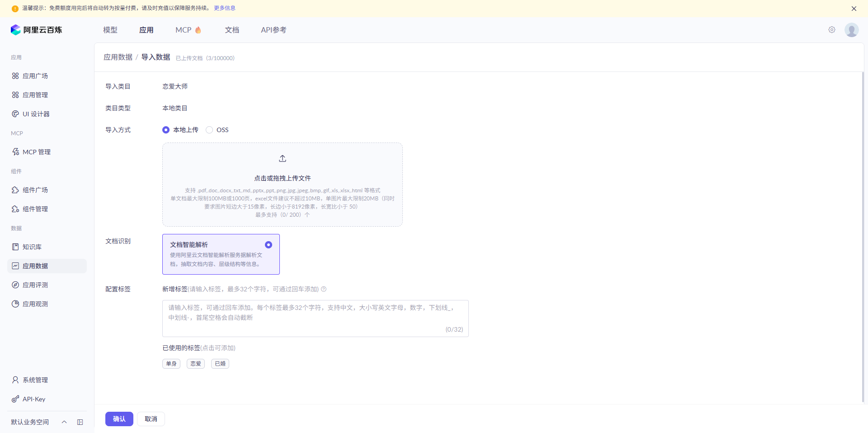
Task: Click the 已上传文档 (3/100000) counter
Action: (205, 58)
